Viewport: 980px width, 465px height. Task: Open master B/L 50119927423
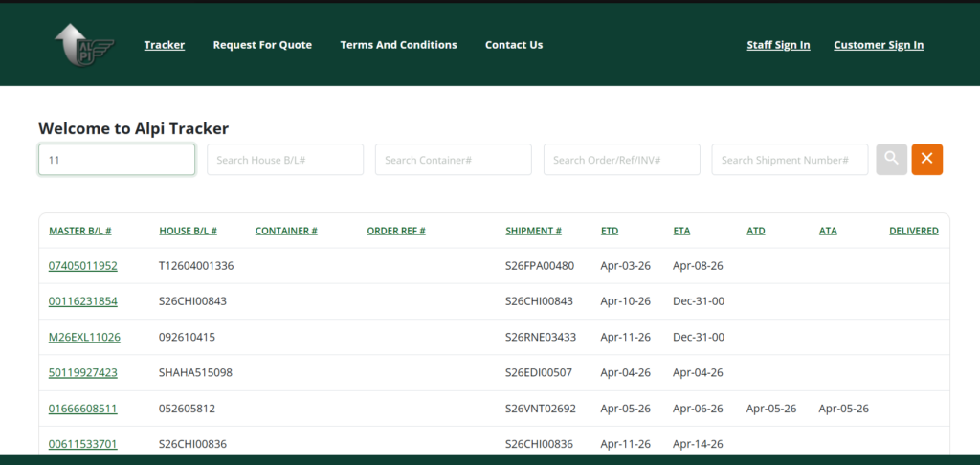pyautogui.click(x=83, y=372)
